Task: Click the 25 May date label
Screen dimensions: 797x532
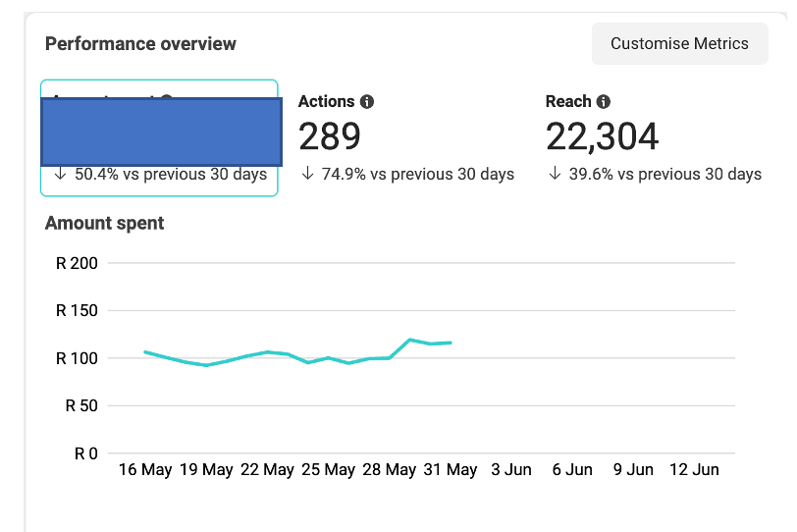Action: [329, 469]
